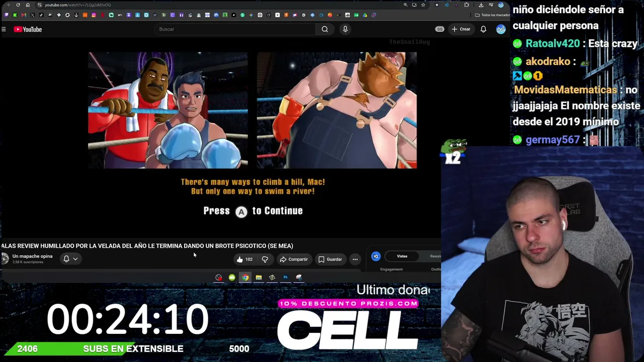The image size is (644, 362).
Task: Click the vidIQ logo icon
Action: pyautogui.click(x=376, y=256)
